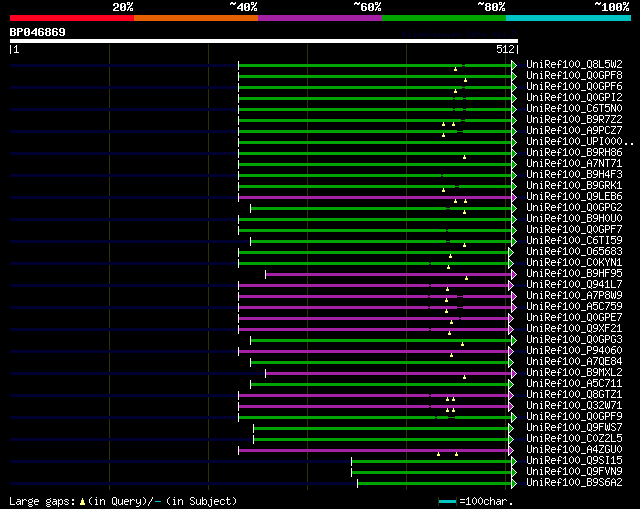
Task: Click the purple ~60% legend segment
Action: pyautogui.click(x=320, y=18)
